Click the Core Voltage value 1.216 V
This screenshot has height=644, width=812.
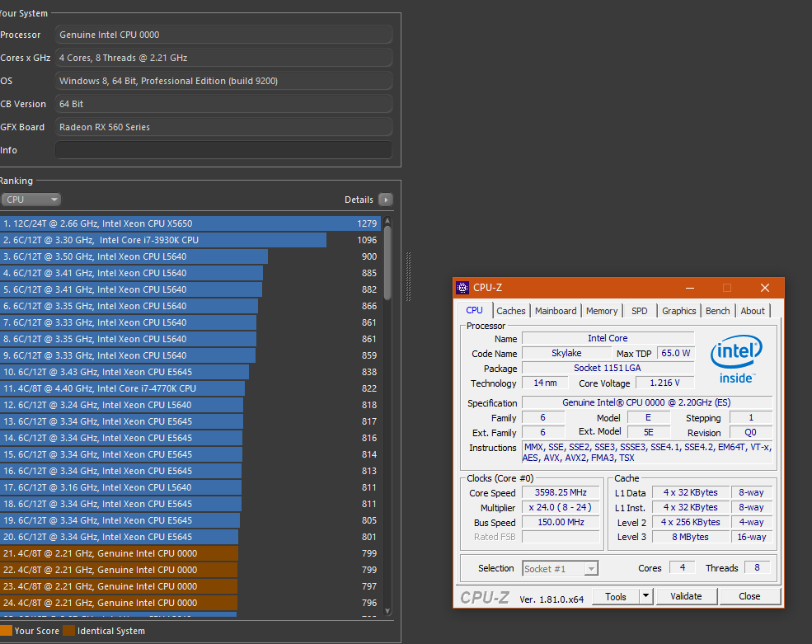664,383
